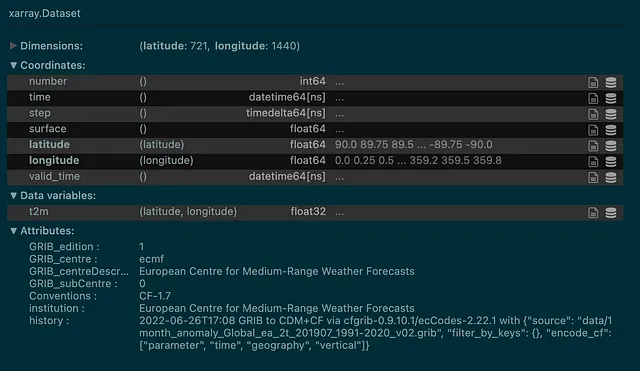Show data icon for t2m variable
The width and height of the screenshot is (640, 371).
point(611,213)
